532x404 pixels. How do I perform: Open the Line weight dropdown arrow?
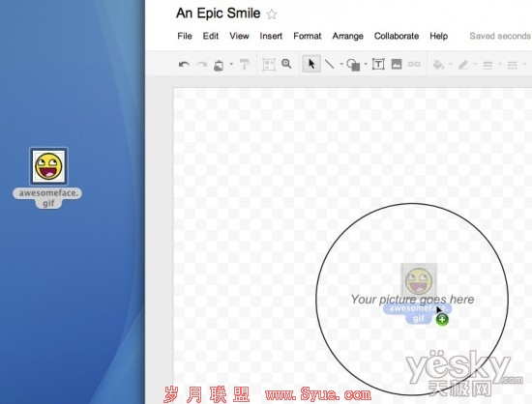499,64
